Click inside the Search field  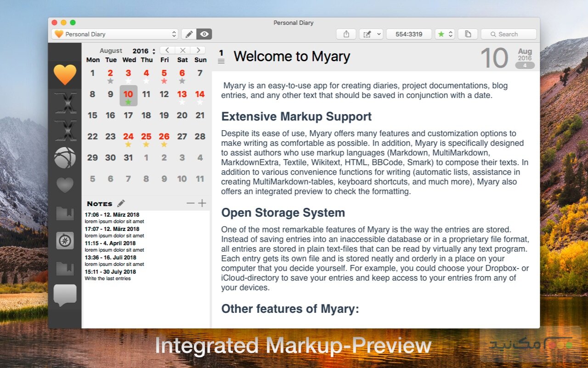tap(509, 34)
